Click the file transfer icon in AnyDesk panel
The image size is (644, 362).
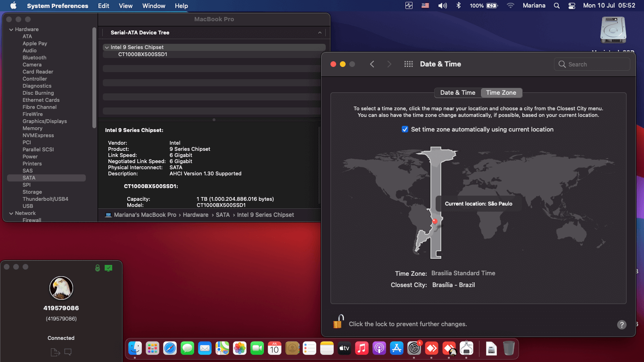55,352
